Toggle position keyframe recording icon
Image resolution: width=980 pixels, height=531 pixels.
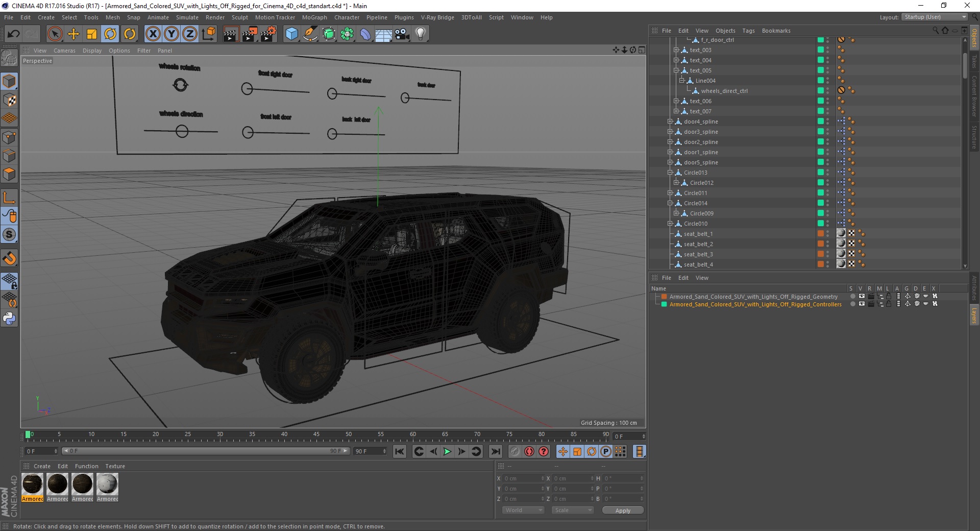click(x=563, y=451)
